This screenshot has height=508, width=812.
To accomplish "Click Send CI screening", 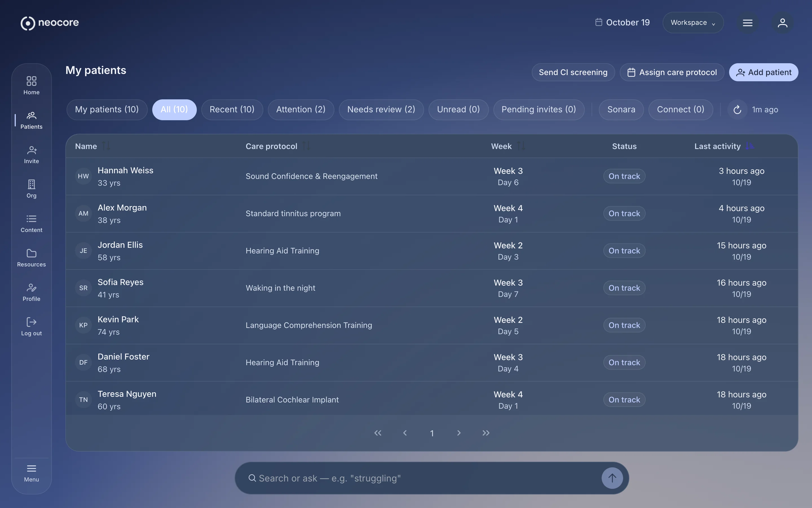I will coord(573,72).
